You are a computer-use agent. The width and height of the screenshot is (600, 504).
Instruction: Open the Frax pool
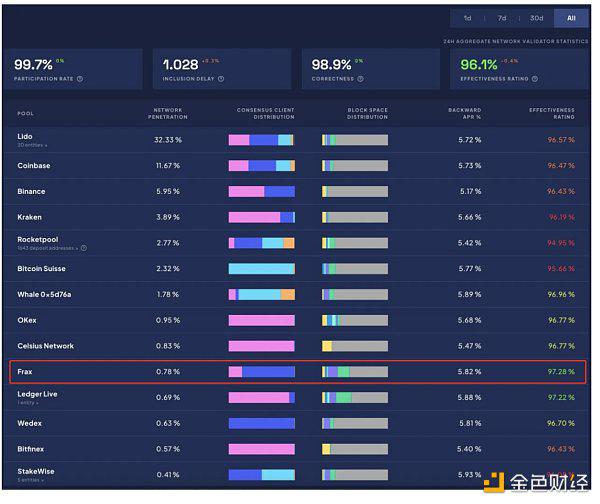click(x=24, y=372)
